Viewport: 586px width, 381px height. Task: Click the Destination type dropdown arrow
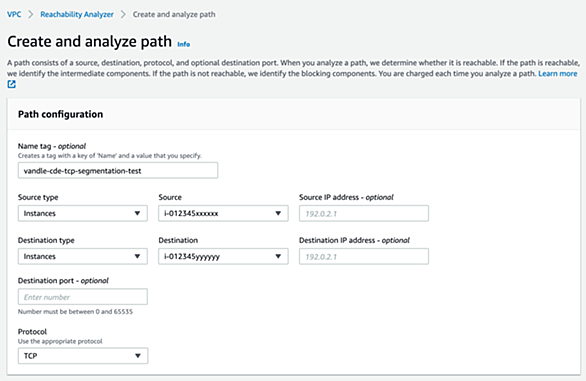tap(137, 256)
